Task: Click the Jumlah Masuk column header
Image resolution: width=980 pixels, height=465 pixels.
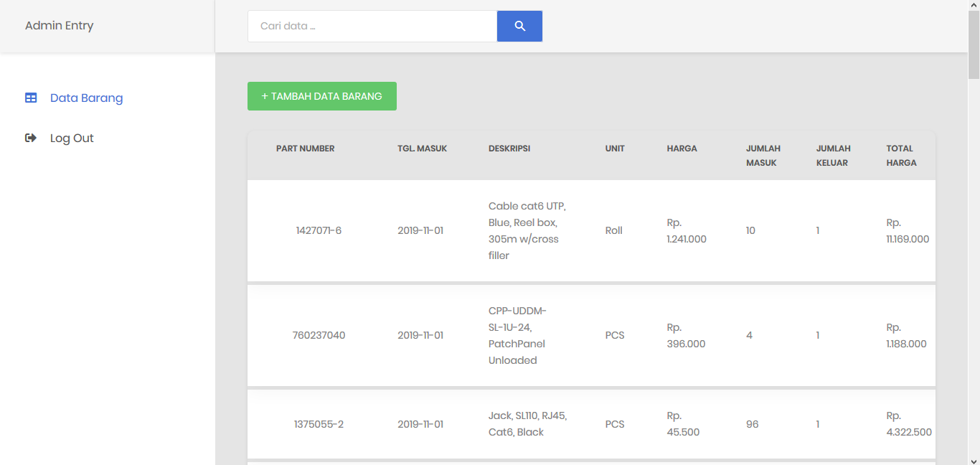Action: 763,156
